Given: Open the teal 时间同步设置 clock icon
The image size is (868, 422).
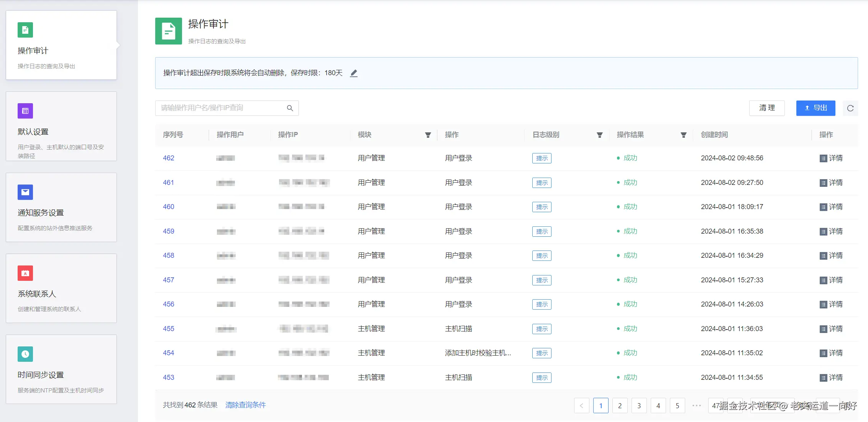Looking at the screenshot, I should click(25, 354).
